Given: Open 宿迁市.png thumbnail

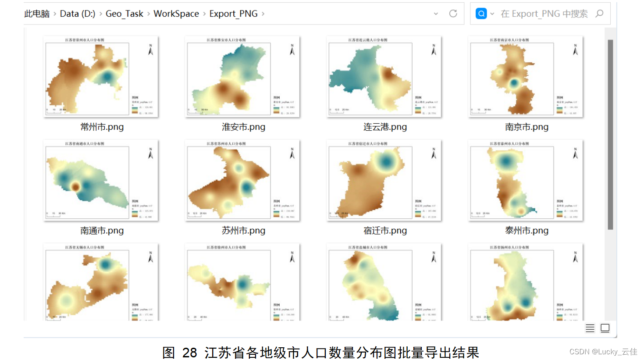Looking at the screenshot, I should coord(384,180).
